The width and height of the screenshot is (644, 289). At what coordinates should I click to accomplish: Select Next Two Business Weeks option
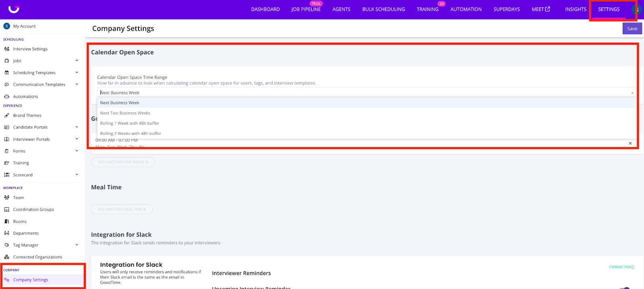click(x=367, y=113)
